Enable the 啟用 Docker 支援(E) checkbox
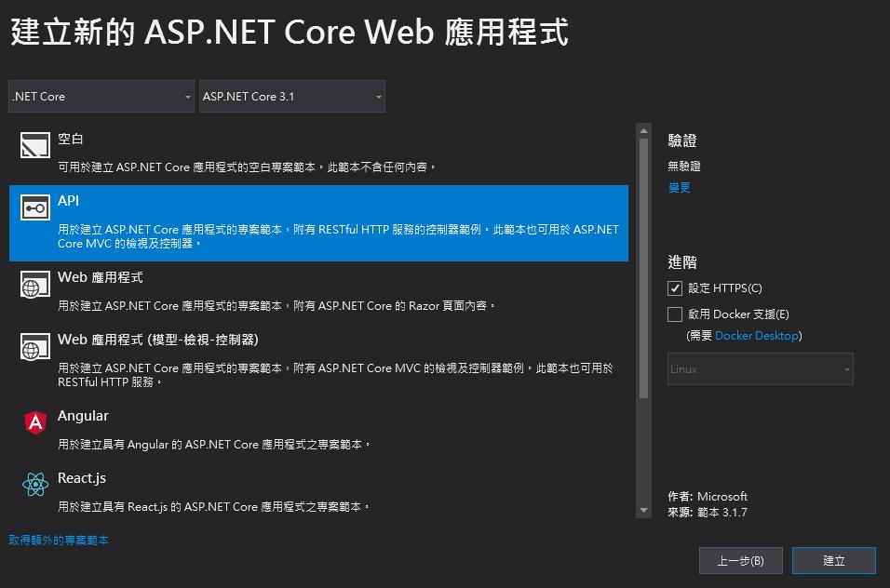890x588 pixels. (674, 314)
